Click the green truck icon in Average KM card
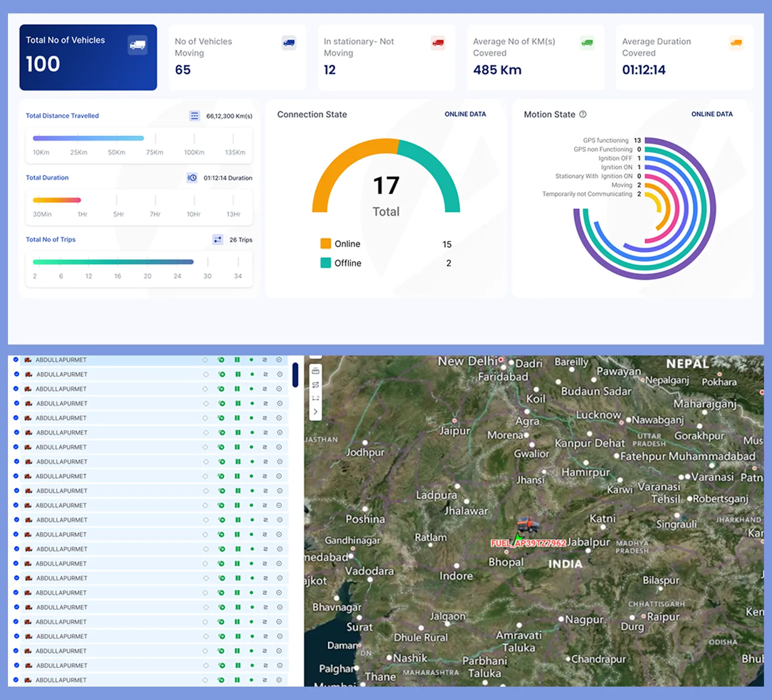Screen dimensions: 772x700 pos(587,43)
